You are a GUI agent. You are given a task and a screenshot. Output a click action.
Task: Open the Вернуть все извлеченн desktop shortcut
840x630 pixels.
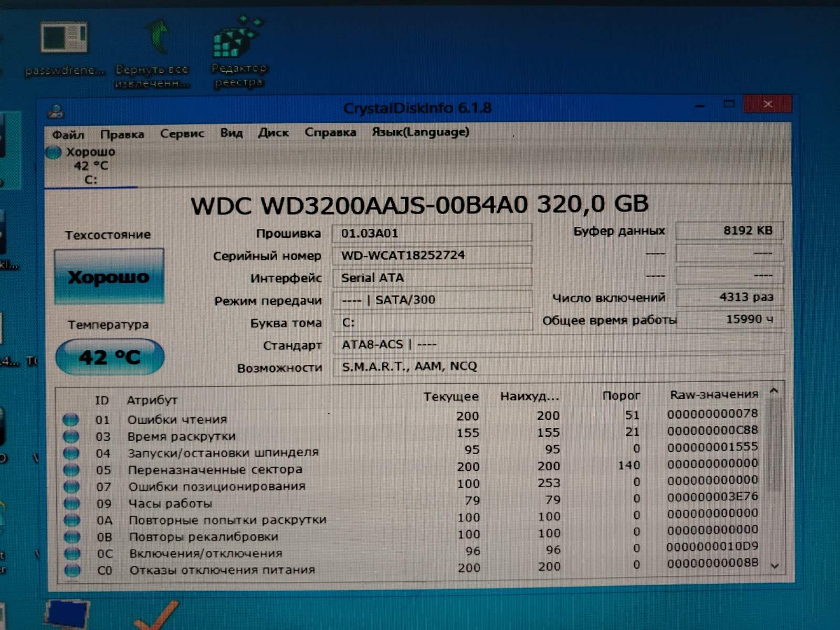tap(152, 54)
